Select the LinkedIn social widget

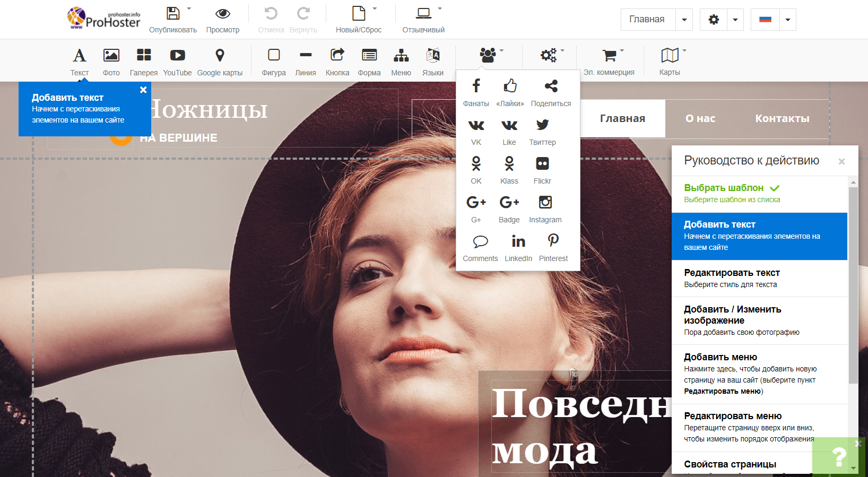tap(518, 247)
